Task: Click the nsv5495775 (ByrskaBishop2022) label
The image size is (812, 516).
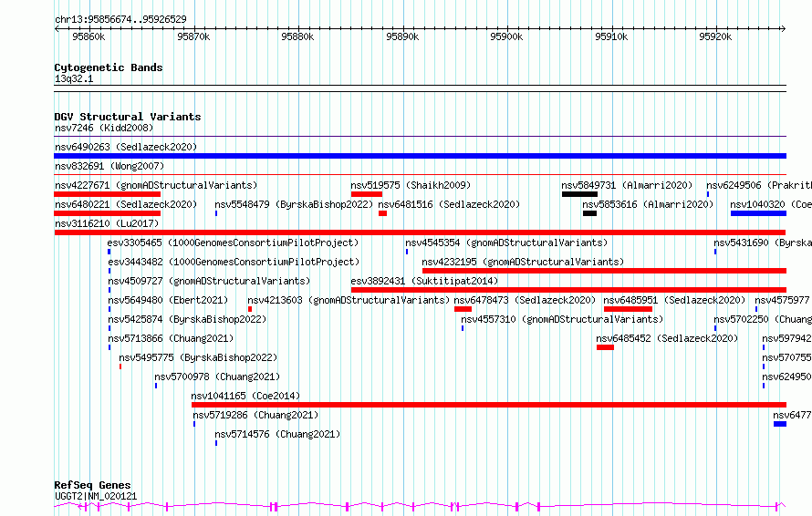Action: [x=198, y=357]
